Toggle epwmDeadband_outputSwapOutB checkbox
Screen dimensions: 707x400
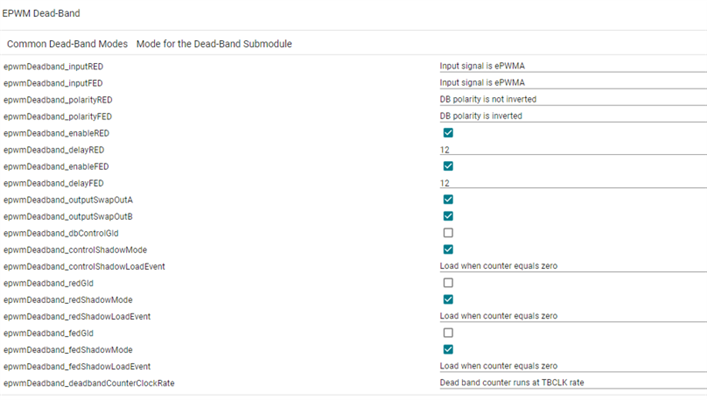[x=448, y=216]
